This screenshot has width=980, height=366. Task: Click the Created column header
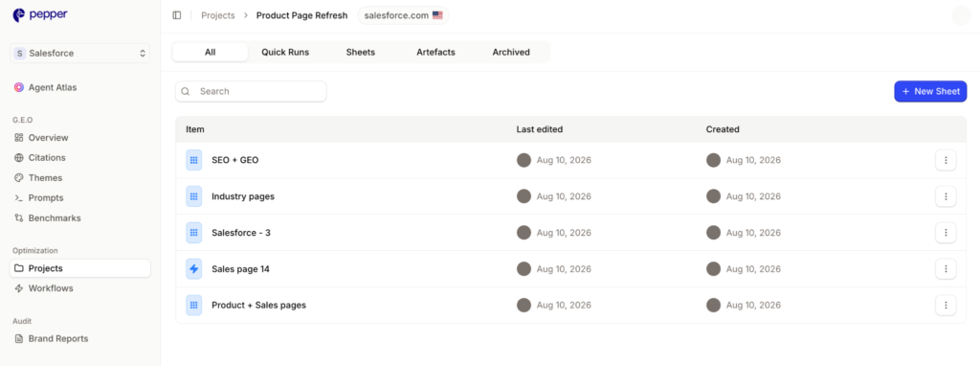click(x=723, y=129)
